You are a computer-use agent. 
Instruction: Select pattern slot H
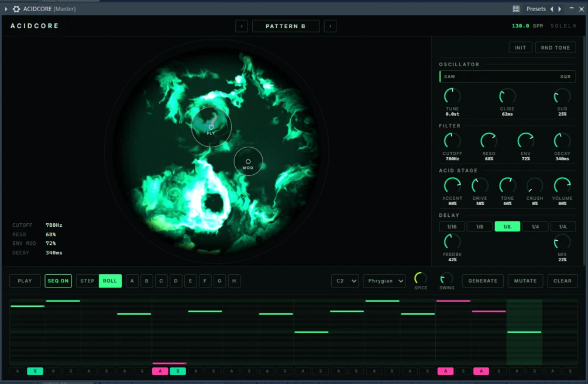234,281
